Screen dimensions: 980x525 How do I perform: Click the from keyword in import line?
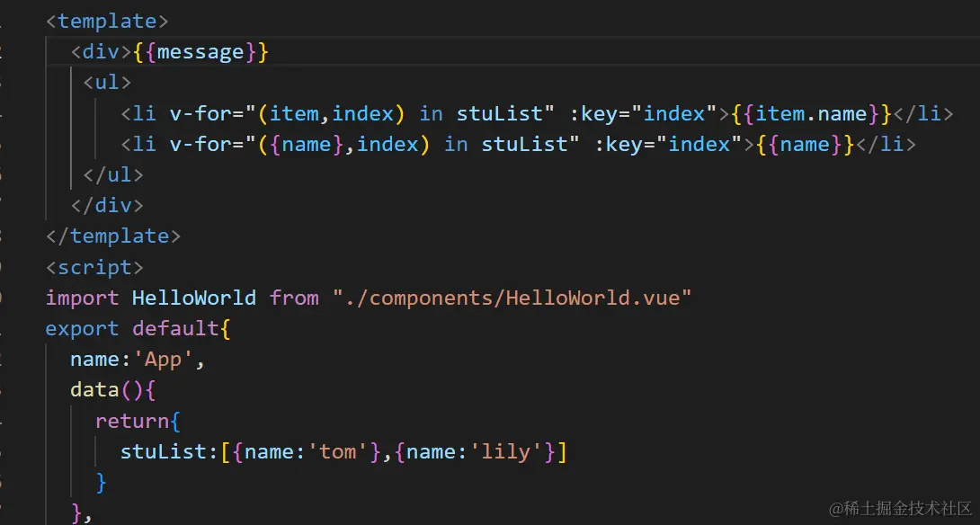click(x=294, y=298)
